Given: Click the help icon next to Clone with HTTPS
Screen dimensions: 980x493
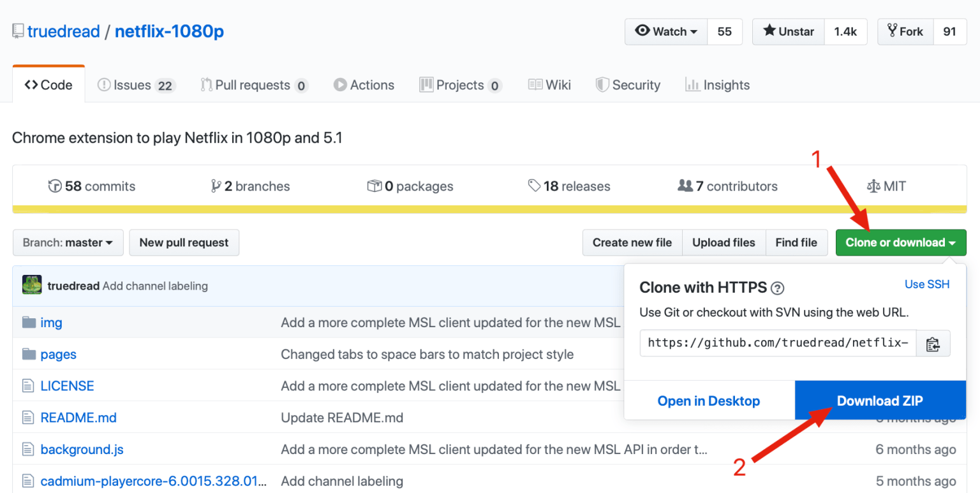Looking at the screenshot, I should point(777,288).
